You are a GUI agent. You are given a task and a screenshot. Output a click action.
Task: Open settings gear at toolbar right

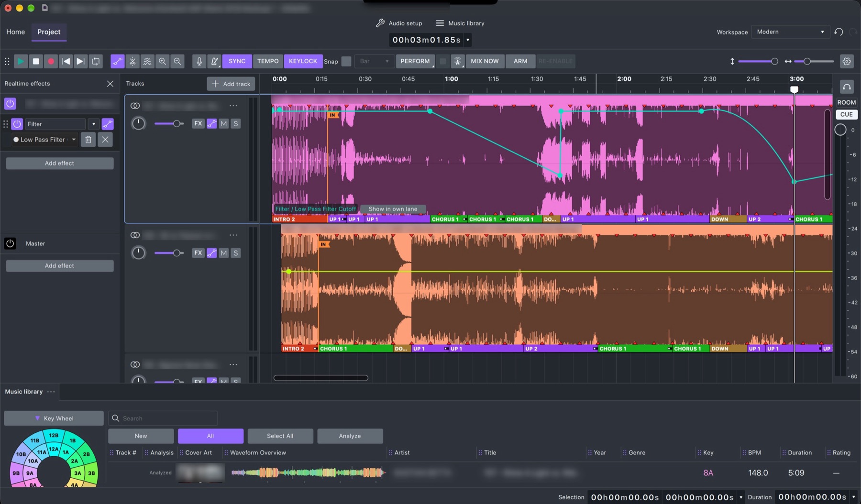click(847, 61)
